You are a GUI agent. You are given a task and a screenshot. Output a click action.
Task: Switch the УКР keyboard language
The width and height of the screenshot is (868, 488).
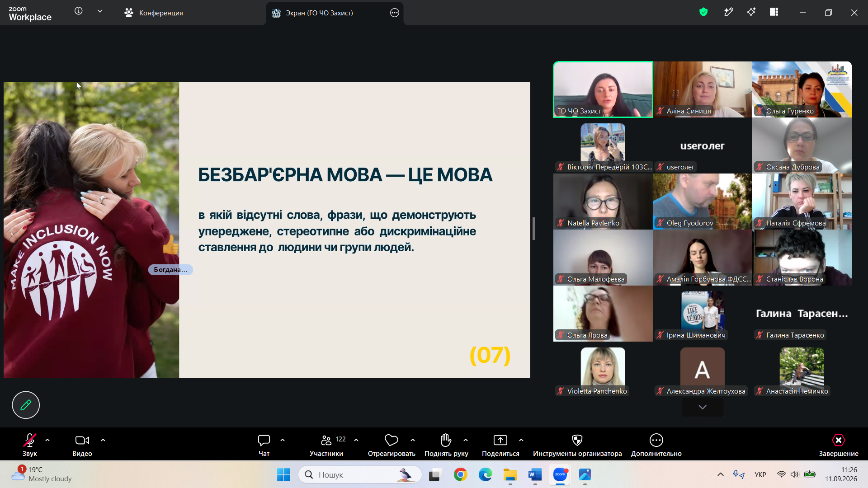pos(760,474)
